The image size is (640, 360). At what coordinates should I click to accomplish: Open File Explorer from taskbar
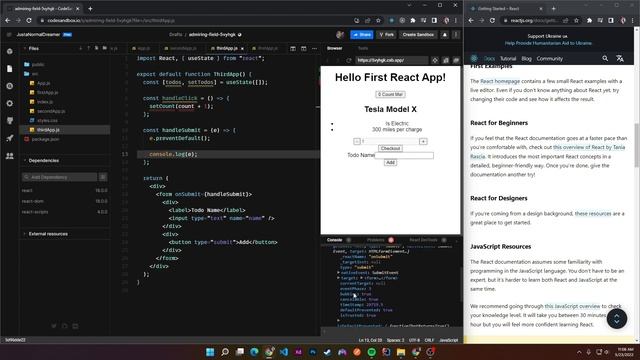point(401,352)
